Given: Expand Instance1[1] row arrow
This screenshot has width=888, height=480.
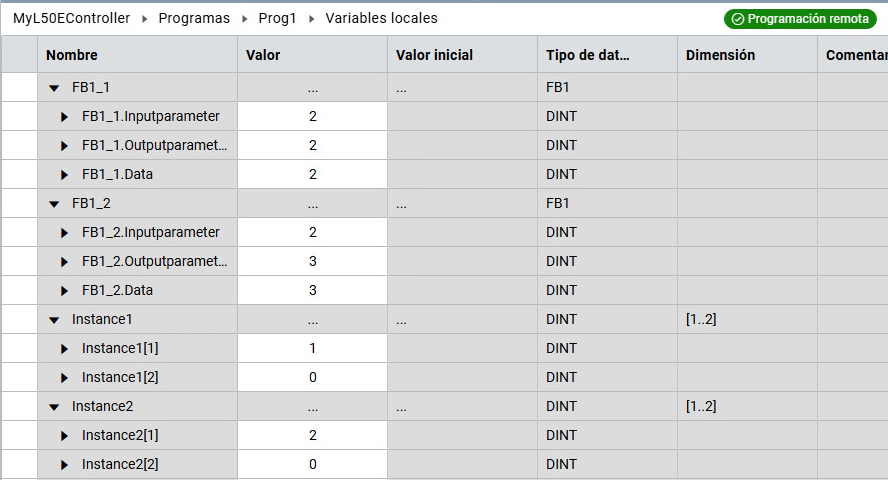Looking at the screenshot, I should tap(65, 349).
